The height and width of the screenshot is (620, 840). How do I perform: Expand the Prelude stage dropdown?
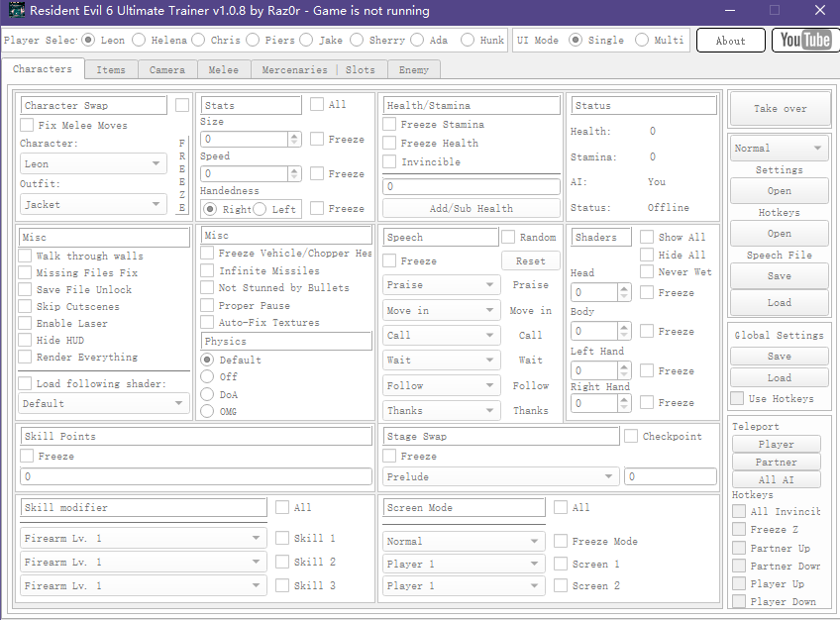pos(501,476)
